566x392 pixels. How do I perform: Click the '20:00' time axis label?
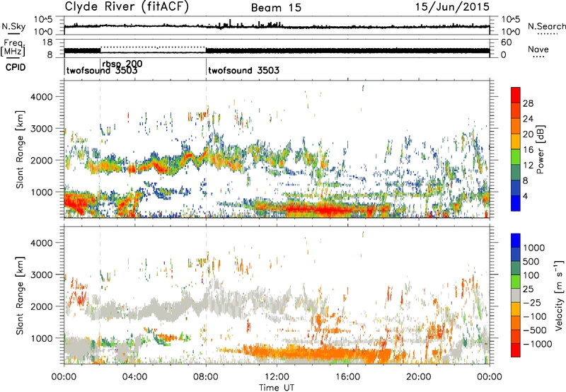[418, 377]
